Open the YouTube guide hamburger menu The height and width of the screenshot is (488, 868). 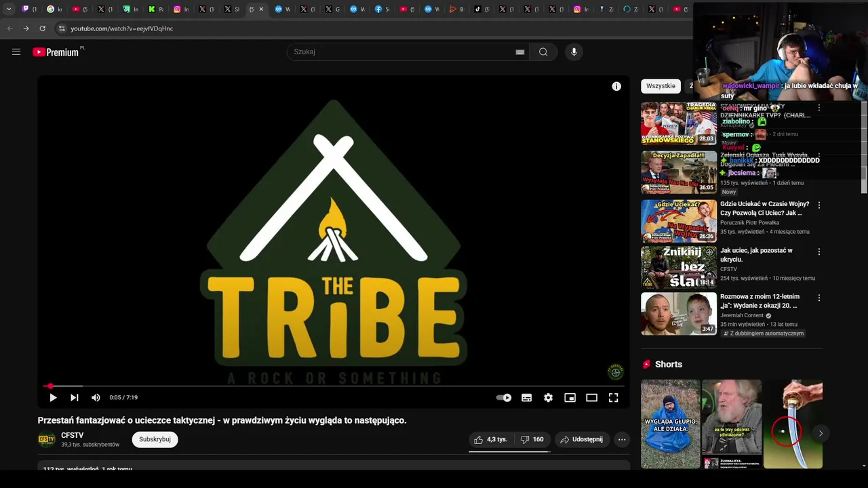16,52
